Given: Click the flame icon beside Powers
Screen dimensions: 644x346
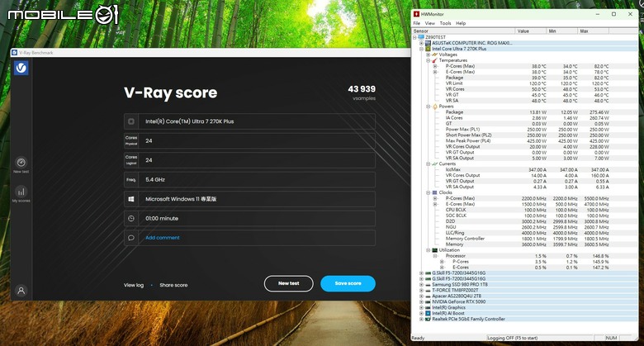Looking at the screenshot, I should click(434, 106).
